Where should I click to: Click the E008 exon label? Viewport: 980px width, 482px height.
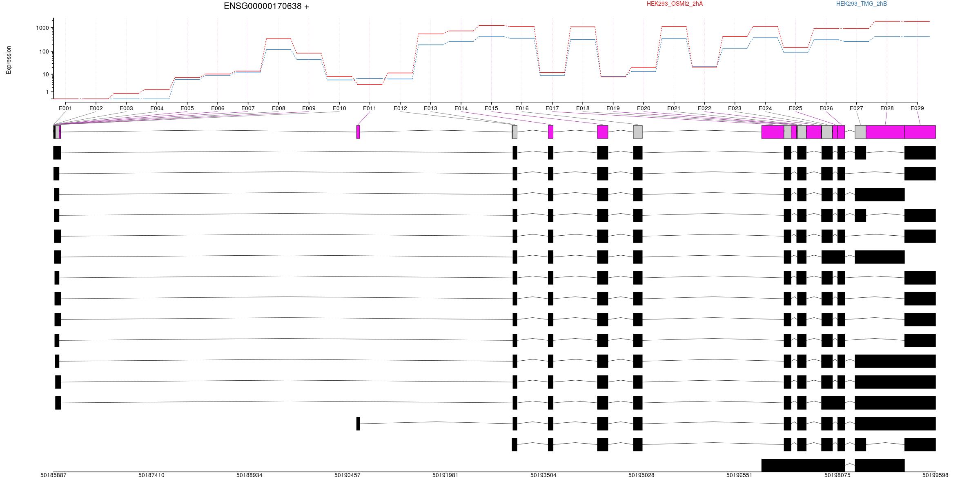tap(278, 108)
